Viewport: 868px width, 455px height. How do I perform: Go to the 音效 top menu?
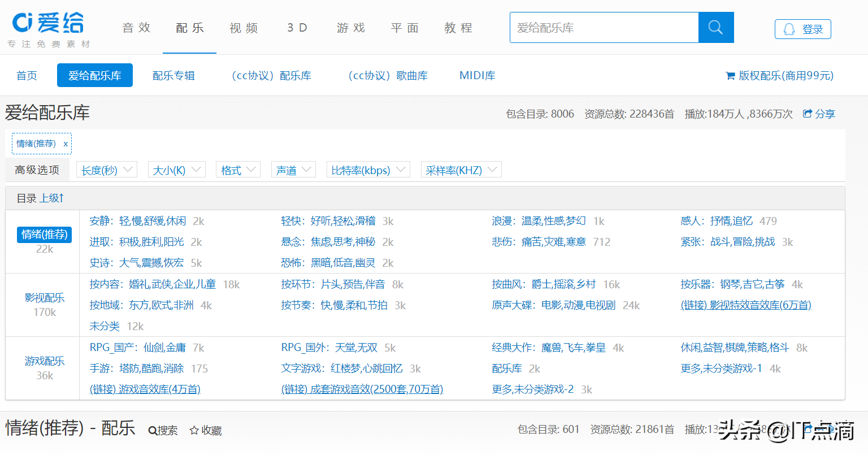coord(136,28)
